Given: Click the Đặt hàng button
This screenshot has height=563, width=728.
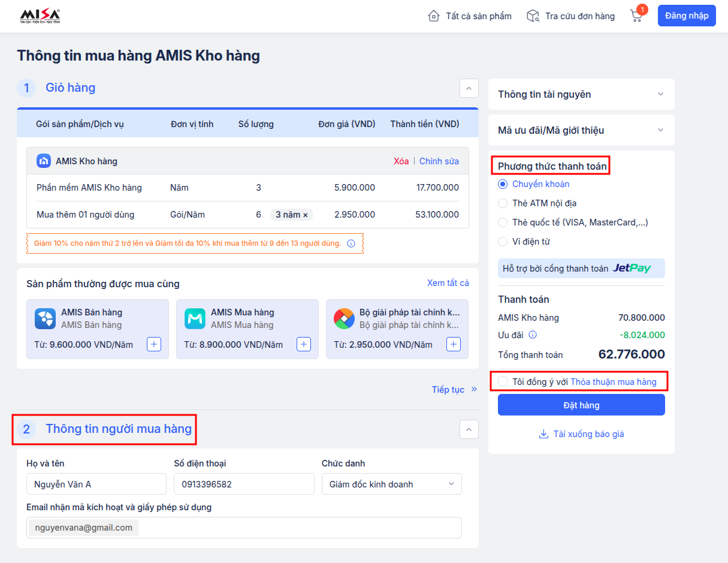Looking at the screenshot, I should pyautogui.click(x=581, y=405).
